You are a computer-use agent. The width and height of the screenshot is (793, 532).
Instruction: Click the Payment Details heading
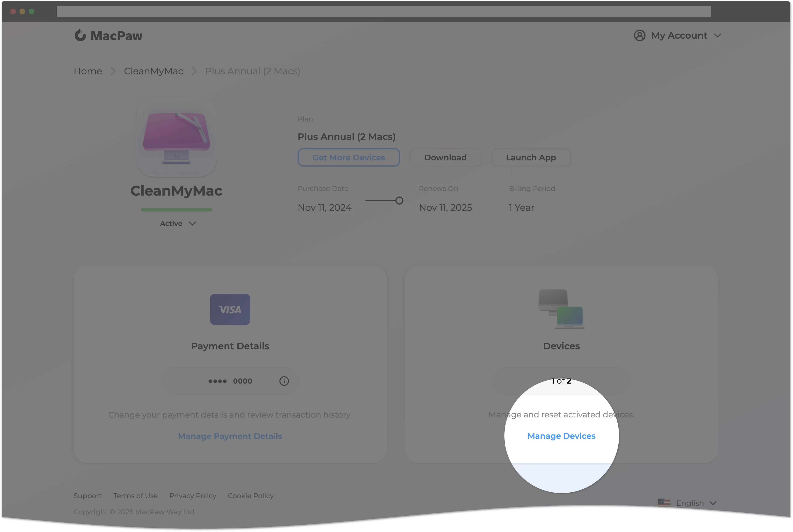point(230,346)
